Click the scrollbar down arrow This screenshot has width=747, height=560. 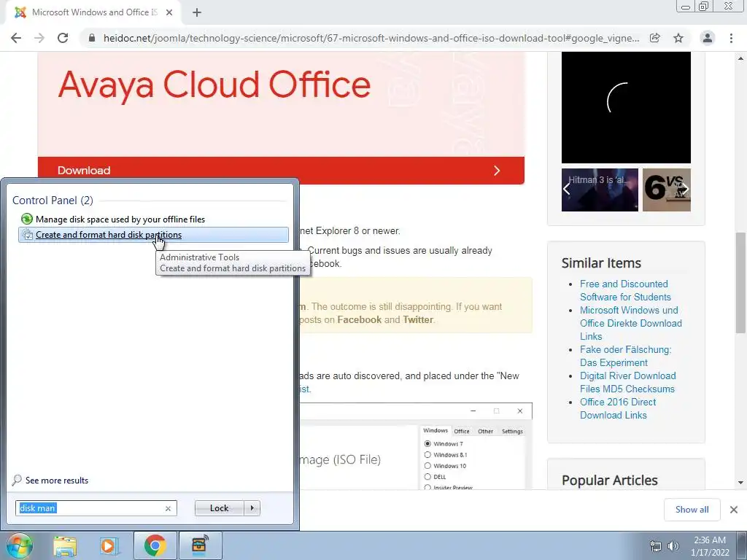[x=741, y=483]
